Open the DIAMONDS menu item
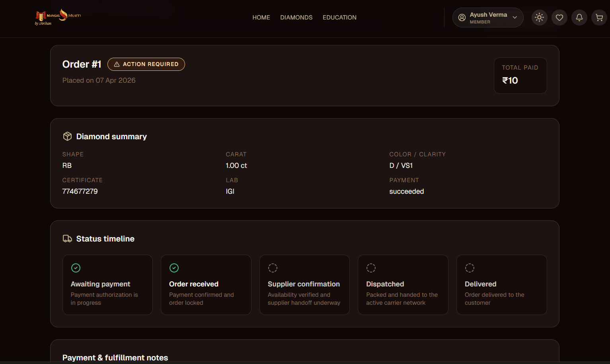 pos(296,17)
